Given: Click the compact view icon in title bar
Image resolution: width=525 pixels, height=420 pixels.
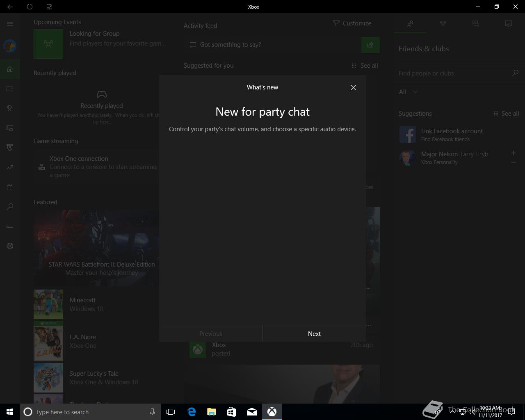Looking at the screenshot, I should [x=49, y=7].
